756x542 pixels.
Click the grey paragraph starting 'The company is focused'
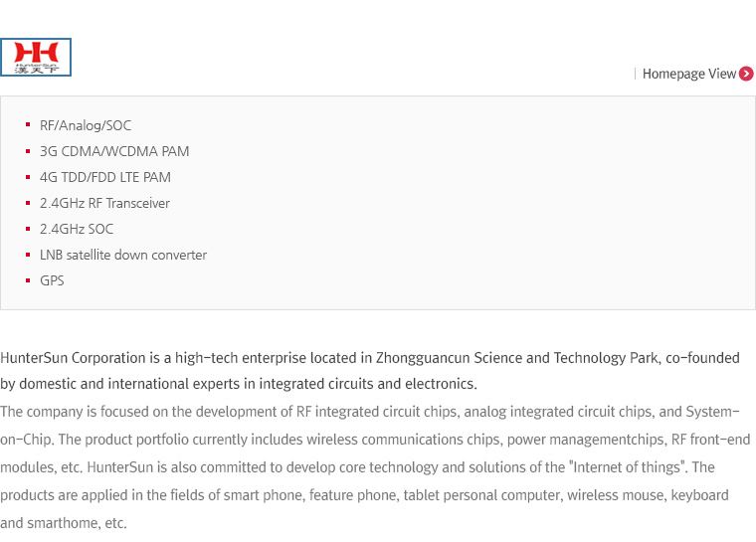tap(375, 467)
